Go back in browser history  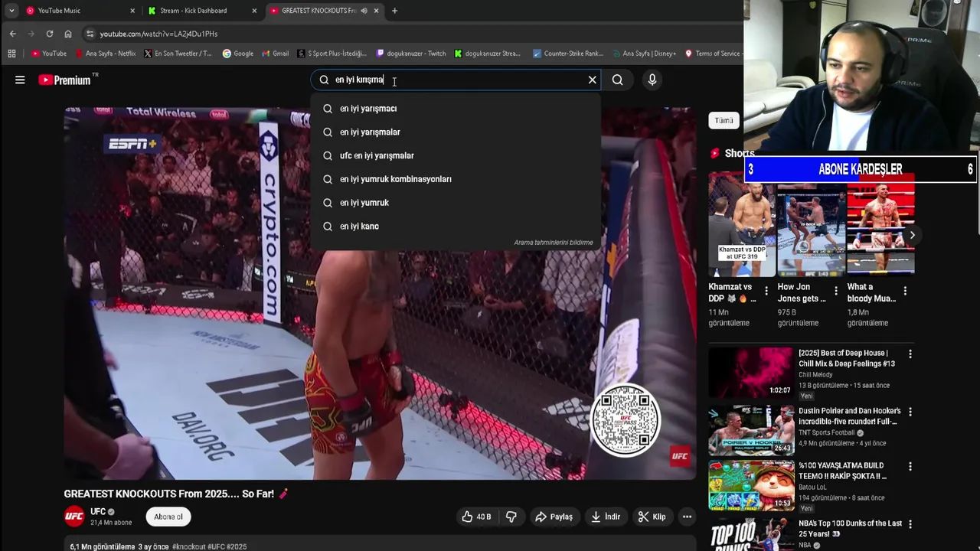point(12,34)
